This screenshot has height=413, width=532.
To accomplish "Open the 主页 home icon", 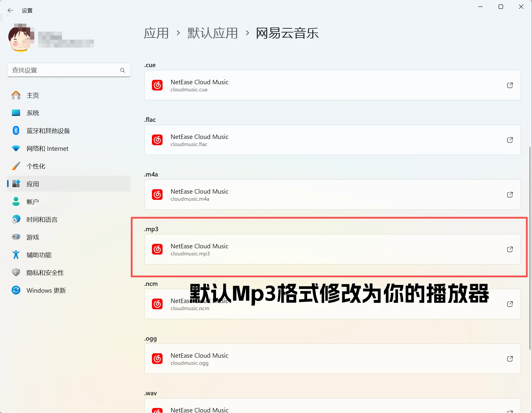I will (16, 95).
